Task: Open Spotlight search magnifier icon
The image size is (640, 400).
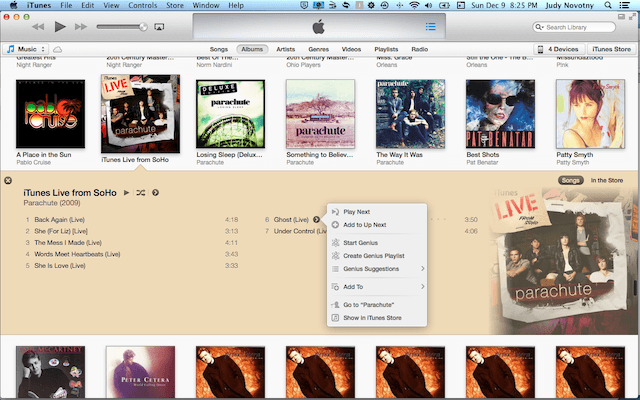Action: pos(608,5)
